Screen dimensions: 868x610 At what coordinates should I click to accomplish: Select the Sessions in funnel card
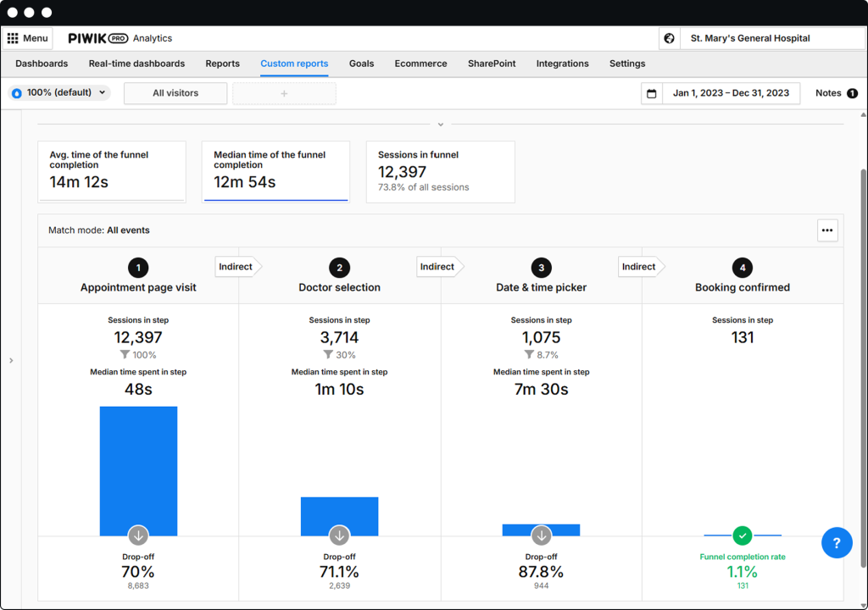coord(440,171)
